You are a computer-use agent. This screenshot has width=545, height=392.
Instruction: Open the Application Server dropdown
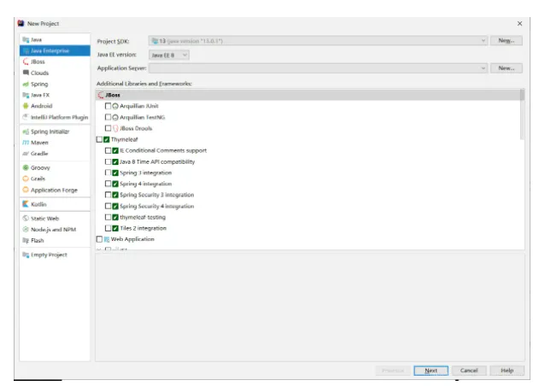click(318, 68)
